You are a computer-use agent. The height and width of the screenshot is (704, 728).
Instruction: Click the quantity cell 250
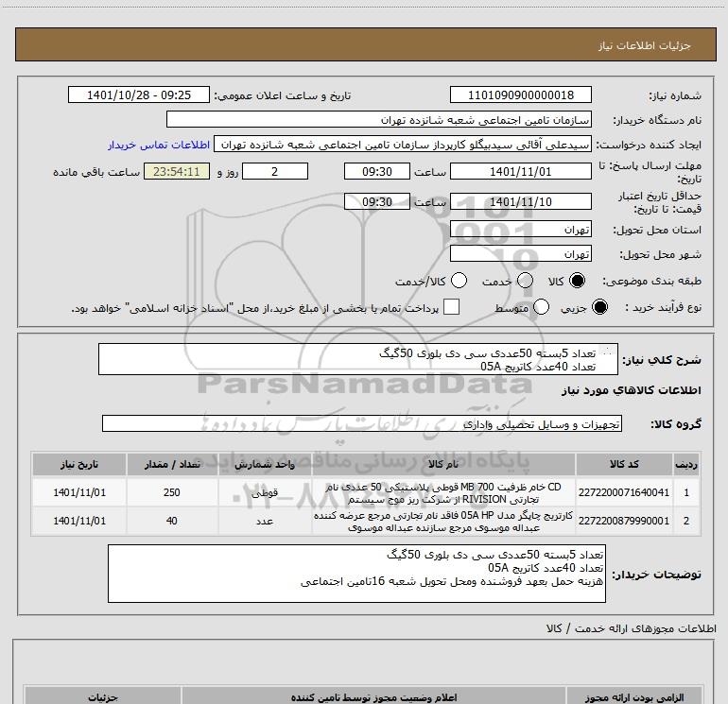[172, 492]
